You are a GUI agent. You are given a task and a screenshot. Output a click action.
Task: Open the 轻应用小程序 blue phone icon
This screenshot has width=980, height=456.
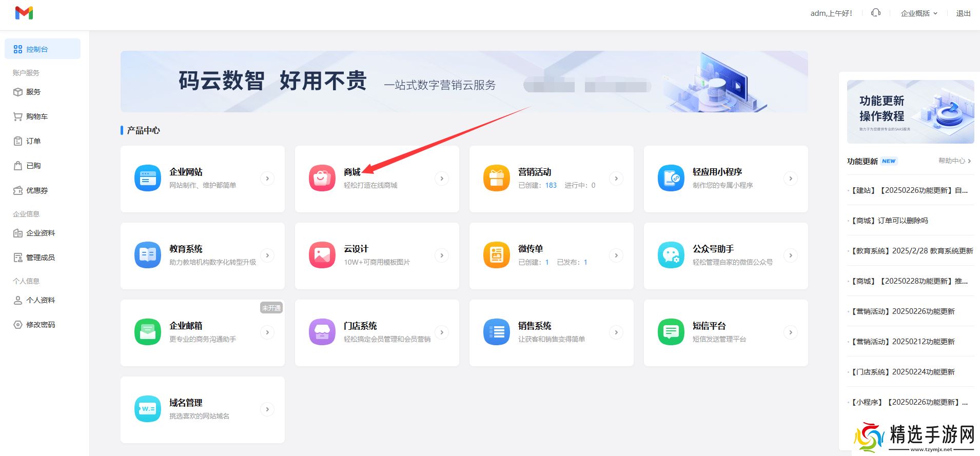click(x=671, y=179)
